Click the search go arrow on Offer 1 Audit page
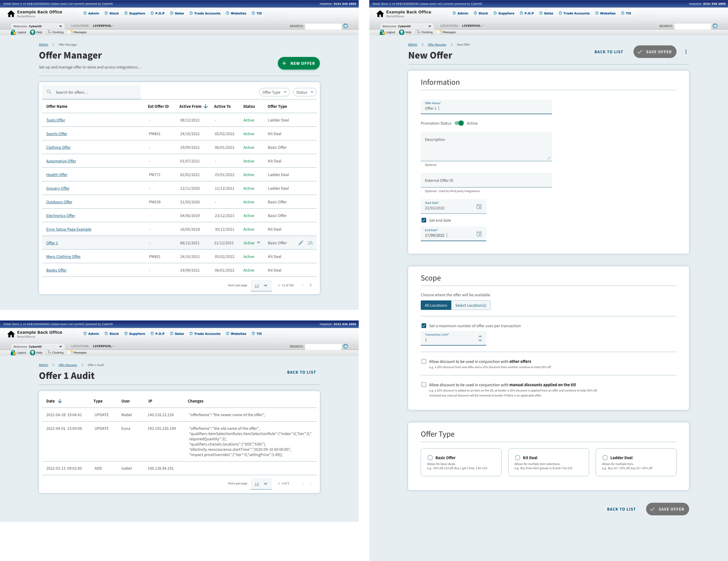 pyautogui.click(x=346, y=346)
